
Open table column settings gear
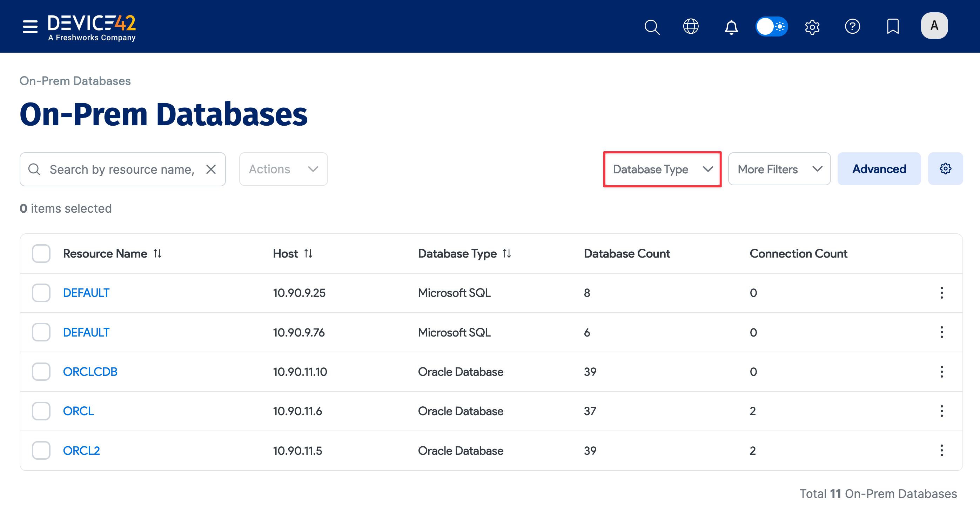click(x=945, y=168)
